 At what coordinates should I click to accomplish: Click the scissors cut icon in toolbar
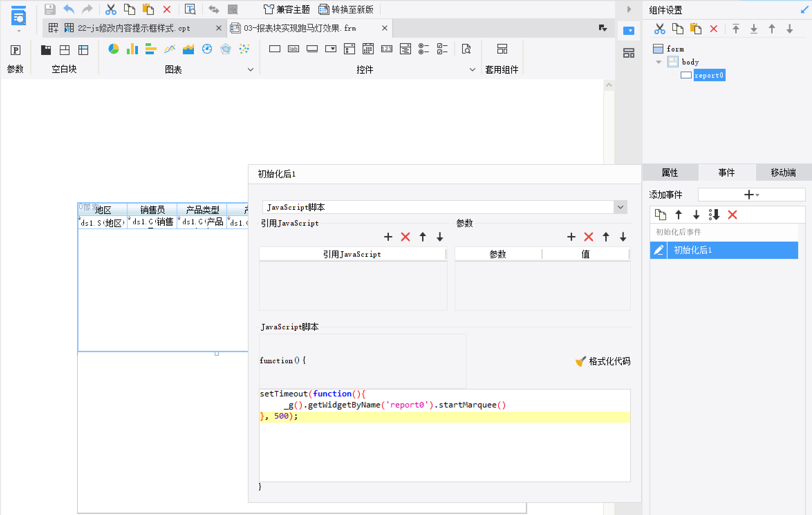[111, 9]
